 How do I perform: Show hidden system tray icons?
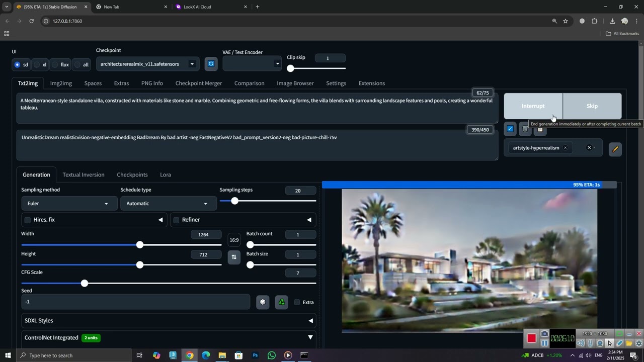(x=573, y=355)
